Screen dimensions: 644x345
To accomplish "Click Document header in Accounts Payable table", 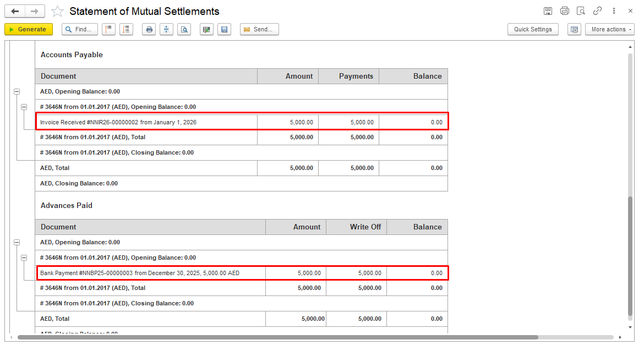I will click(146, 76).
